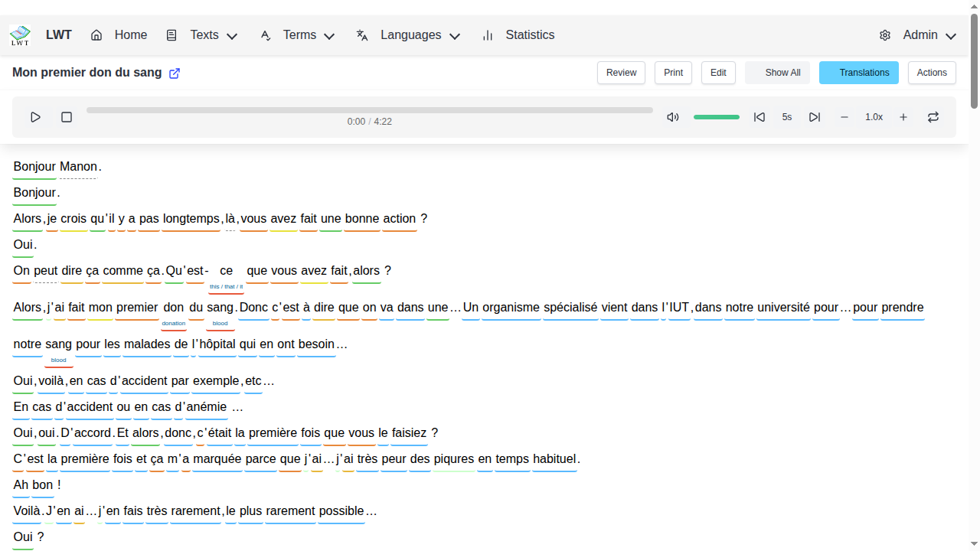Toggle the audio repeat loop icon
This screenshot has width=980, height=551.
click(x=933, y=117)
